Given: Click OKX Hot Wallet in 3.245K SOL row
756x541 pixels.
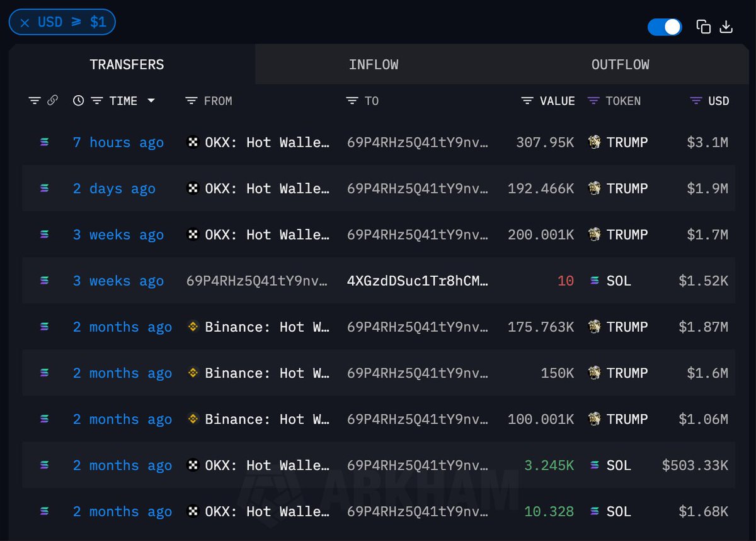Looking at the screenshot, I should coord(267,465).
